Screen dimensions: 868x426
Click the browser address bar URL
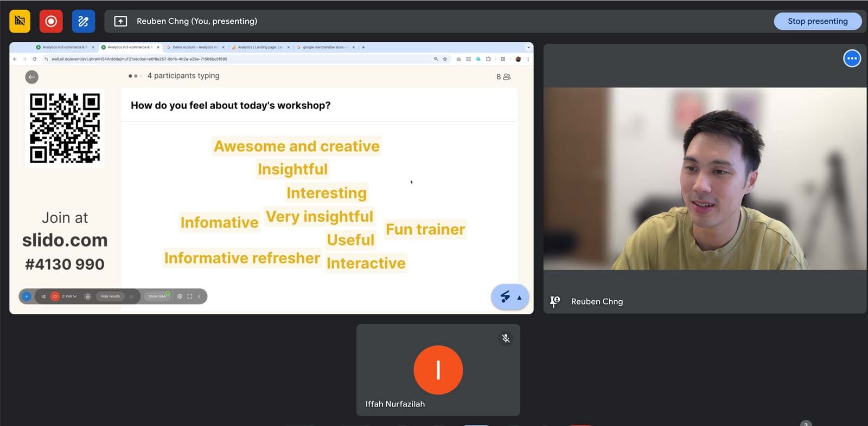[139, 59]
